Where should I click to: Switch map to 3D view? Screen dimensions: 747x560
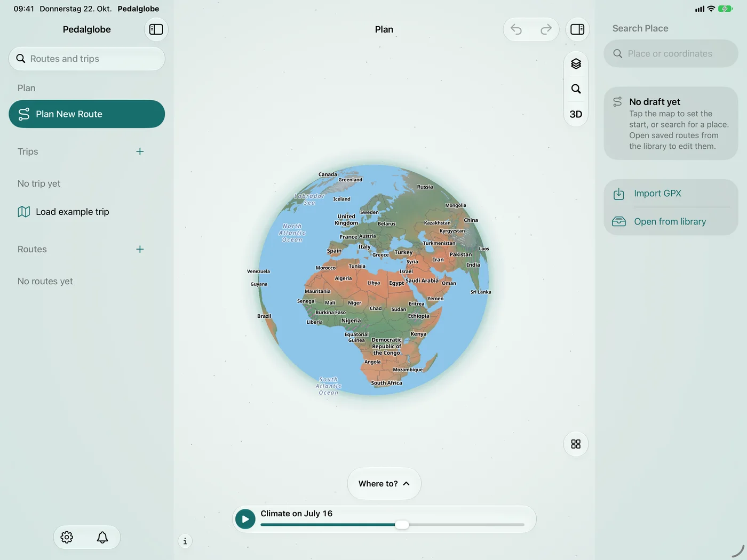point(576,114)
